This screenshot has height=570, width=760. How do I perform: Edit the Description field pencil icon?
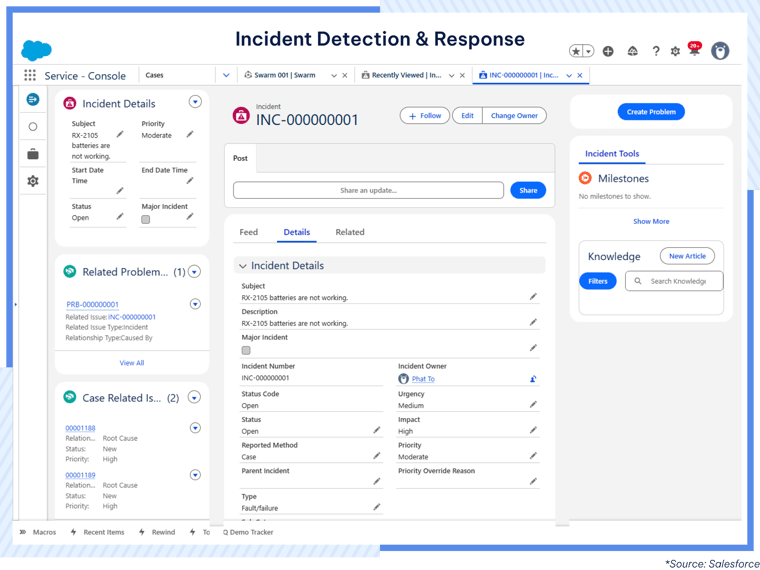(x=533, y=322)
